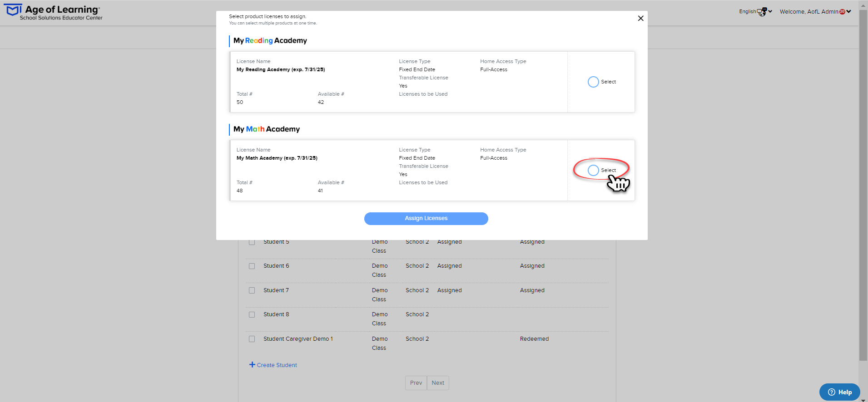The width and height of the screenshot is (868, 402).
Task: Click the Age of Learning logo
Action: click(54, 12)
